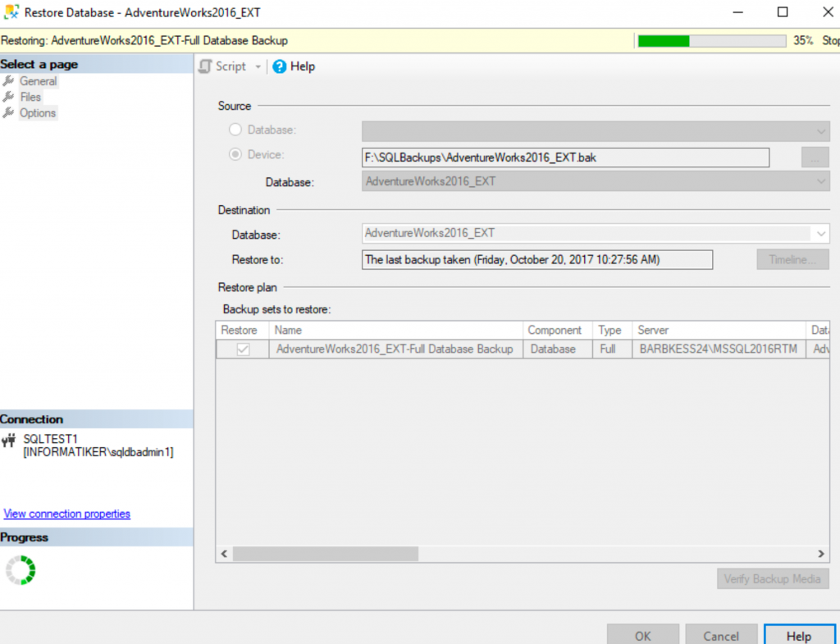Expand the disabled source Database dropdown
This screenshot has height=644, width=840.
pos(820,131)
